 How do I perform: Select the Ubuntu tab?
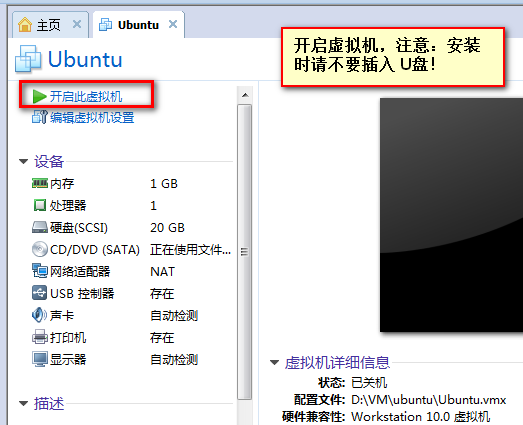(138, 25)
